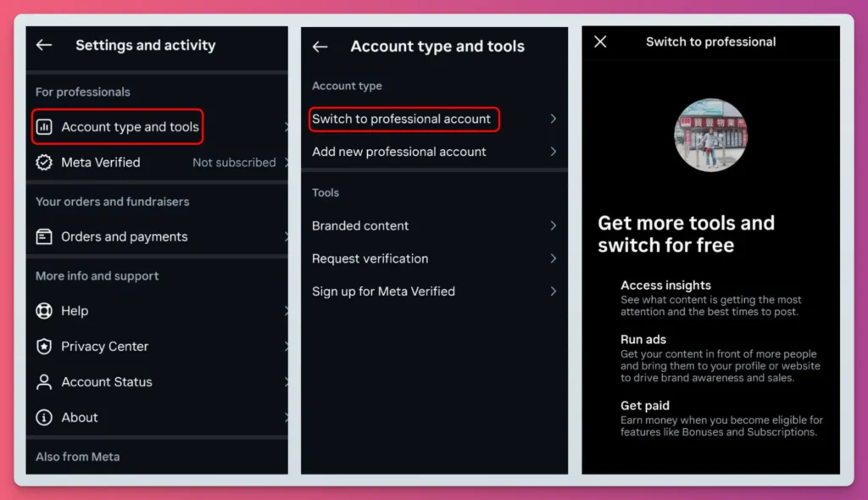Close the Switch to professional screen
The height and width of the screenshot is (500, 868).
600,42
